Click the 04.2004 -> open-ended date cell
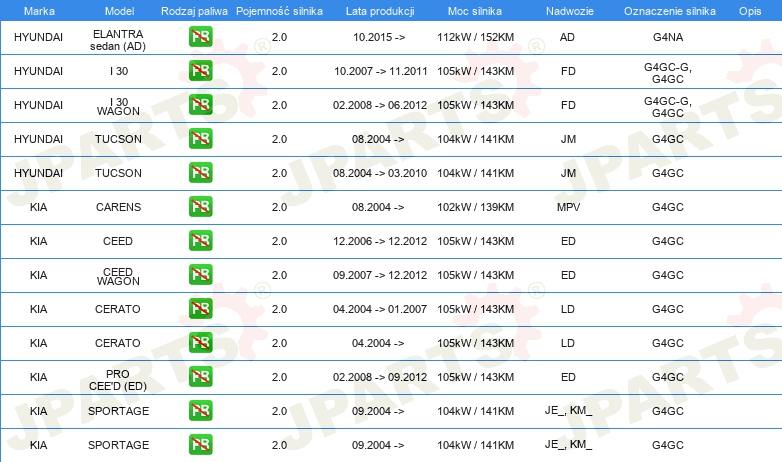782x462 pixels. coord(378,343)
